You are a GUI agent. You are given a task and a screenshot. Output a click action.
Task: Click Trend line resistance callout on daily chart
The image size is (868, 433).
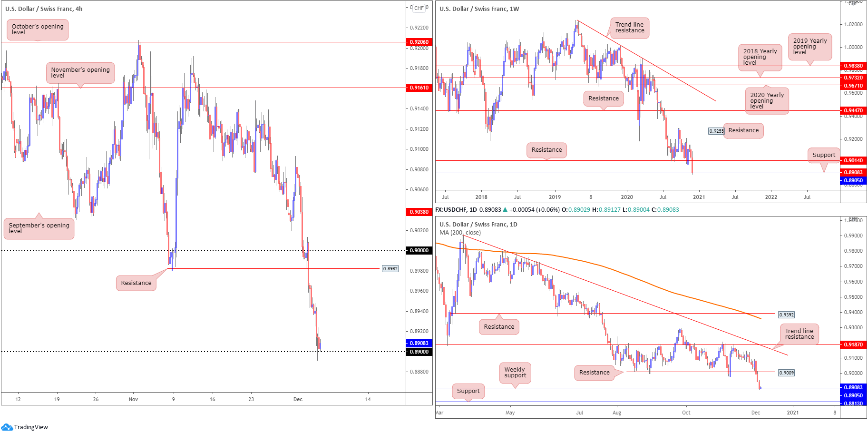click(799, 334)
